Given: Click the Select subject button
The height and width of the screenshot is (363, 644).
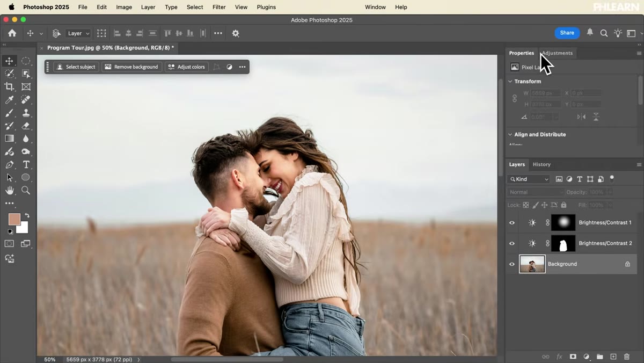Looking at the screenshot, I should pyautogui.click(x=76, y=67).
